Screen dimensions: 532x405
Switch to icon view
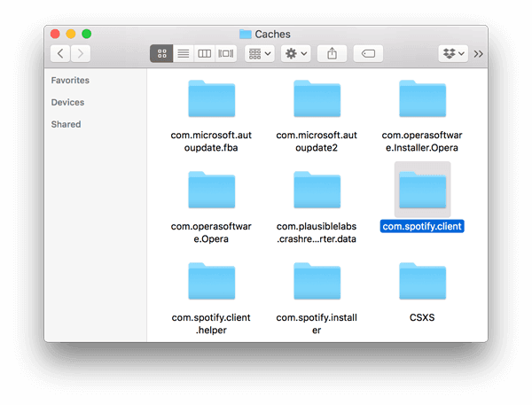point(162,53)
